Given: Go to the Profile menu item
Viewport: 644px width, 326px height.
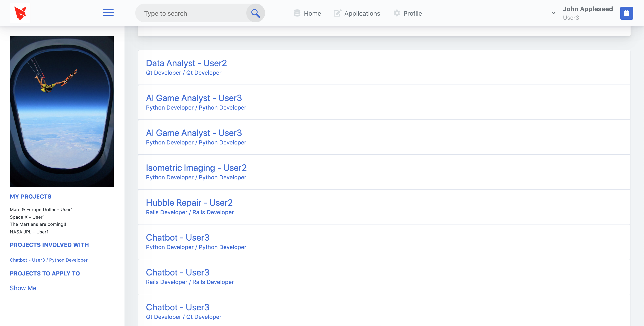Looking at the screenshot, I should pos(412,13).
